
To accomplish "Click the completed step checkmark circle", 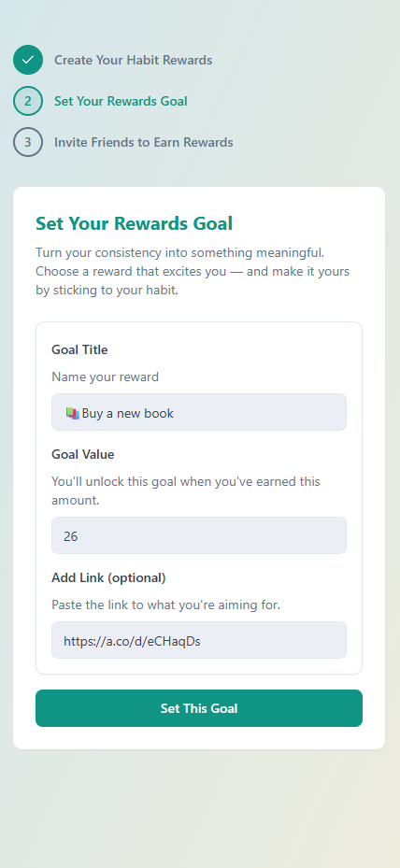I will pos(28,60).
